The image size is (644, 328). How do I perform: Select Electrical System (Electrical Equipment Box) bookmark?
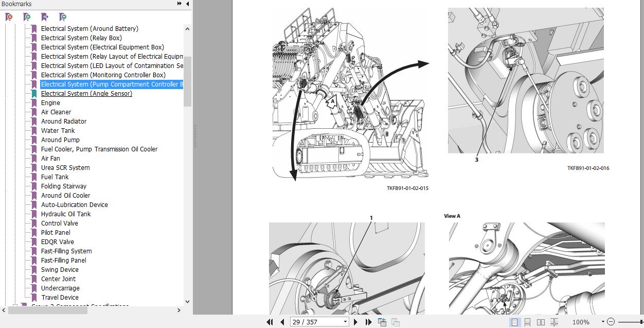(x=102, y=47)
